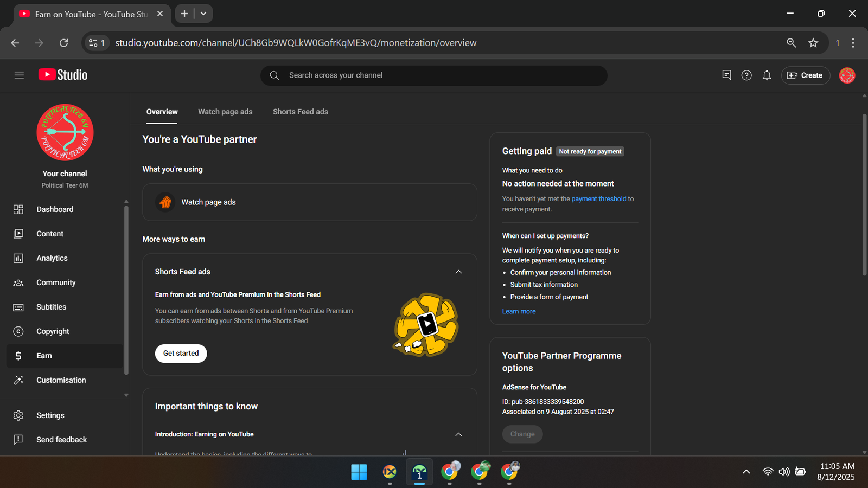Click the Watch page ads card
Viewport: 868px width, 488px height.
310,202
